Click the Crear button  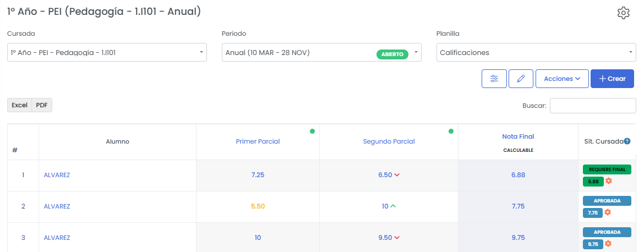pos(612,79)
